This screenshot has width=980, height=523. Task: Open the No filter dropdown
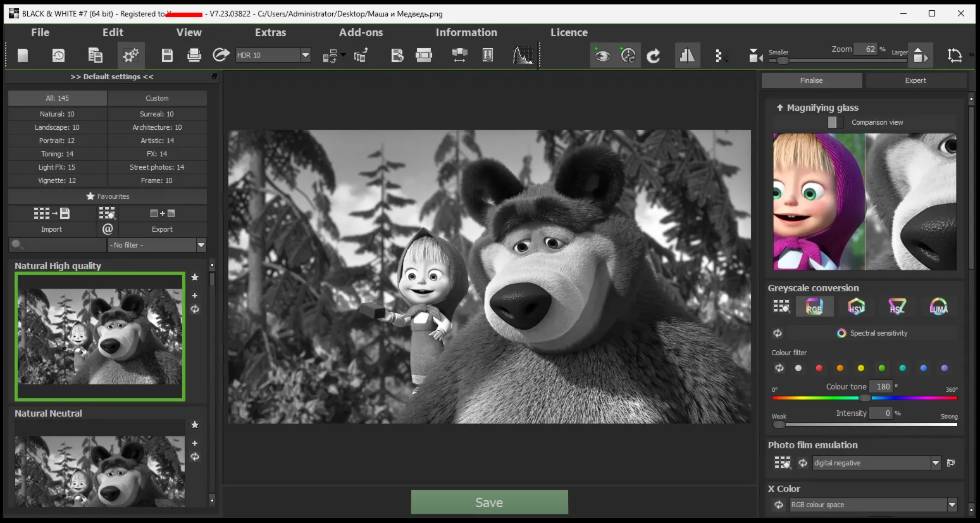click(x=157, y=245)
